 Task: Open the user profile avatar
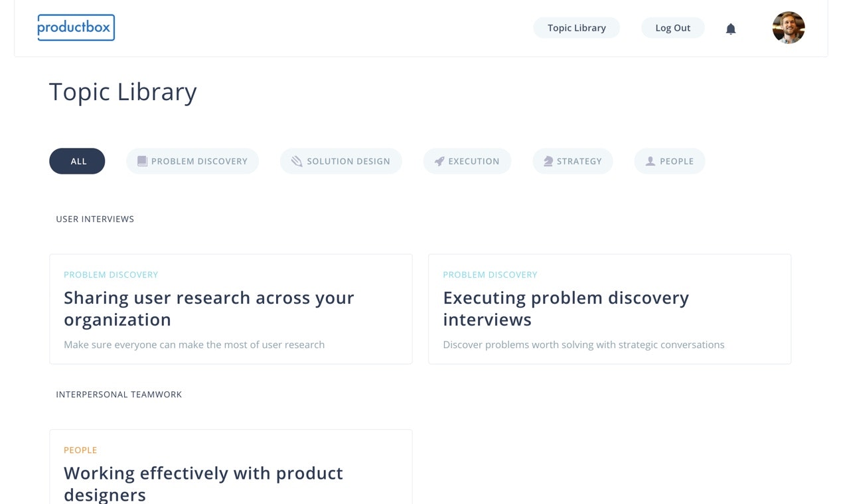pyautogui.click(x=789, y=27)
